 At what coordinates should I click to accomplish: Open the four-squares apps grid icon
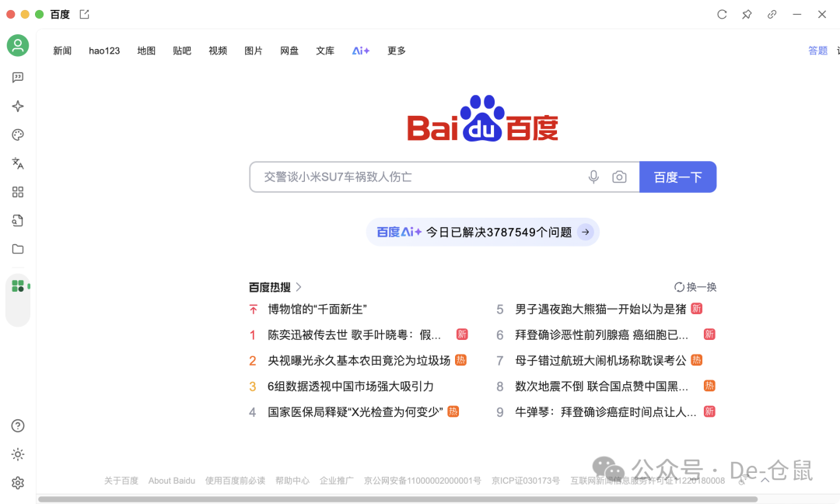(18, 192)
